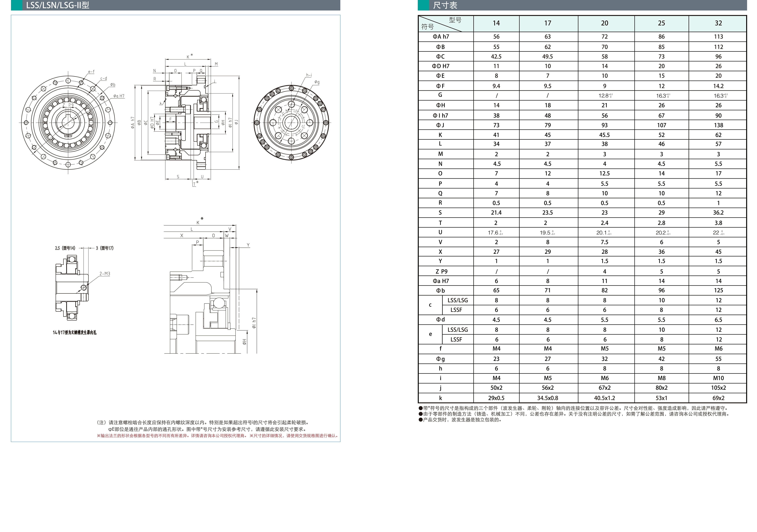Click the value 113 in the ΦA h7 row

718,37
